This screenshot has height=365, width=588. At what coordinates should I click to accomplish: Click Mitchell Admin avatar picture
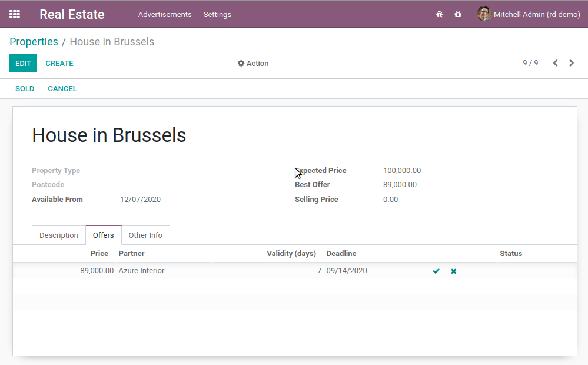click(484, 14)
